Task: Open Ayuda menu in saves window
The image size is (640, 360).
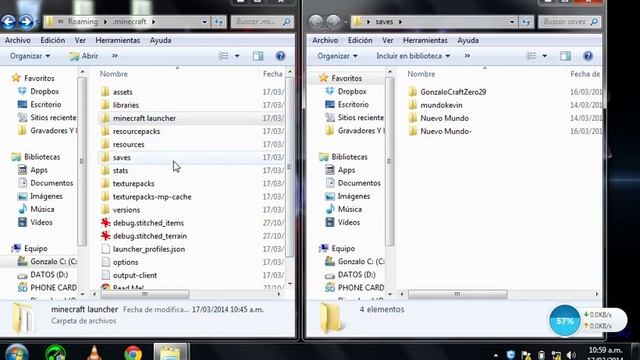Action: tap(468, 40)
